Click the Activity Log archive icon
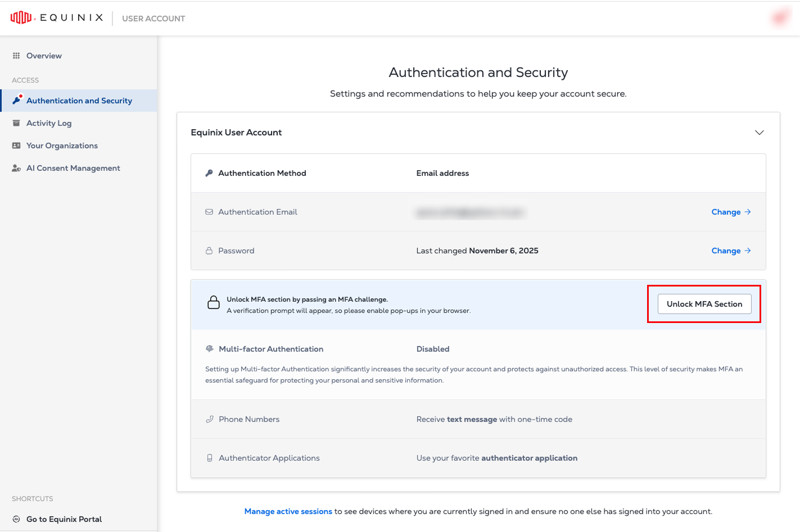This screenshot has height=532, width=800. (16, 123)
